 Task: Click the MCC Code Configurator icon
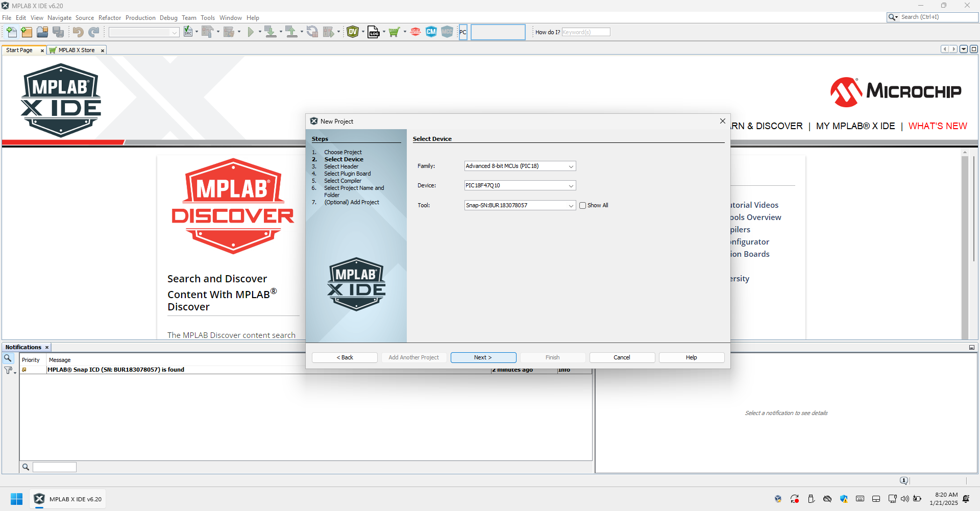[x=447, y=32]
